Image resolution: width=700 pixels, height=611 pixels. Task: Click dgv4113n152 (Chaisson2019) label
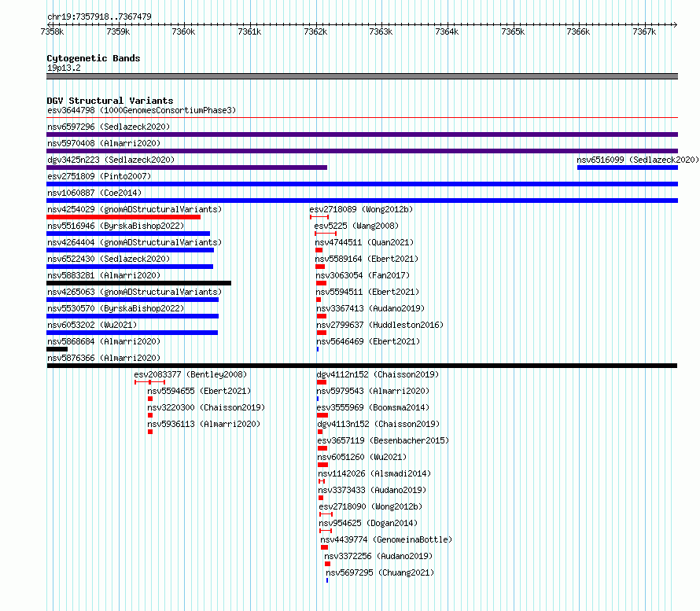[x=378, y=424]
